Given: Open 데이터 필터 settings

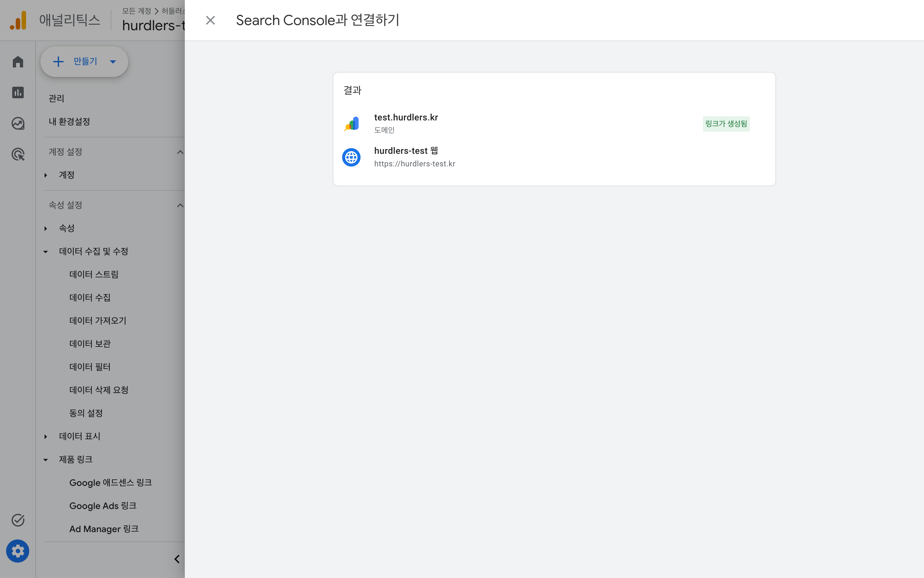Looking at the screenshot, I should tap(90, 367).
